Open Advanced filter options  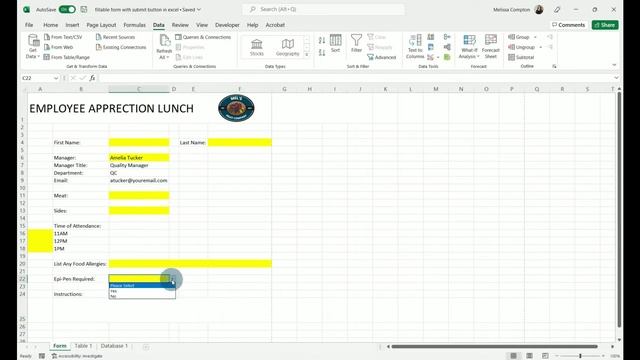(x=382, y=57)
